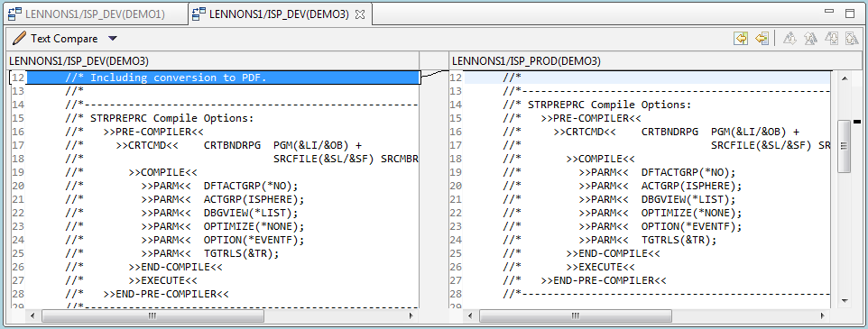Click 'DBGVIEW(*LIST);' line in left pane
868x329 pixels.
(x=251, y=213)
